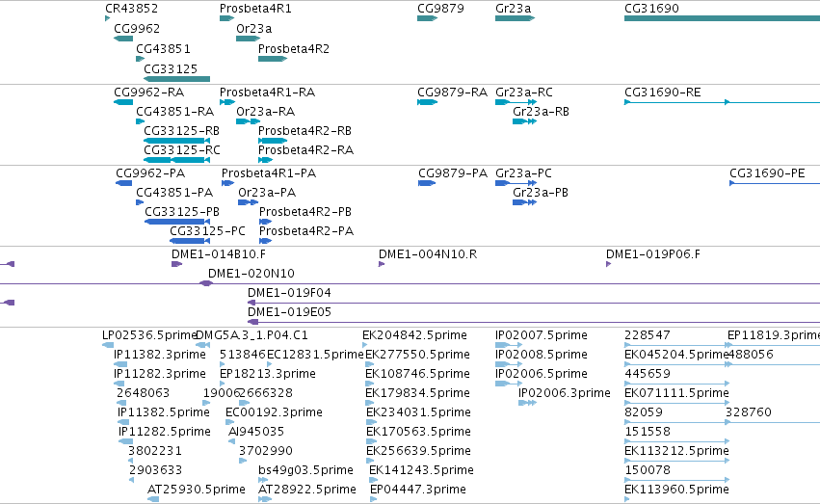Click EST EK108746.5prime
This screenshot has width=820, height=504.
pyautogui.click(x=417, y=374)
